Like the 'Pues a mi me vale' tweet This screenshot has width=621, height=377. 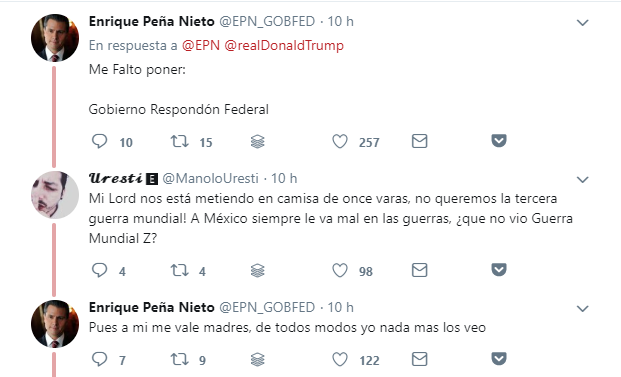coord(340,359)
